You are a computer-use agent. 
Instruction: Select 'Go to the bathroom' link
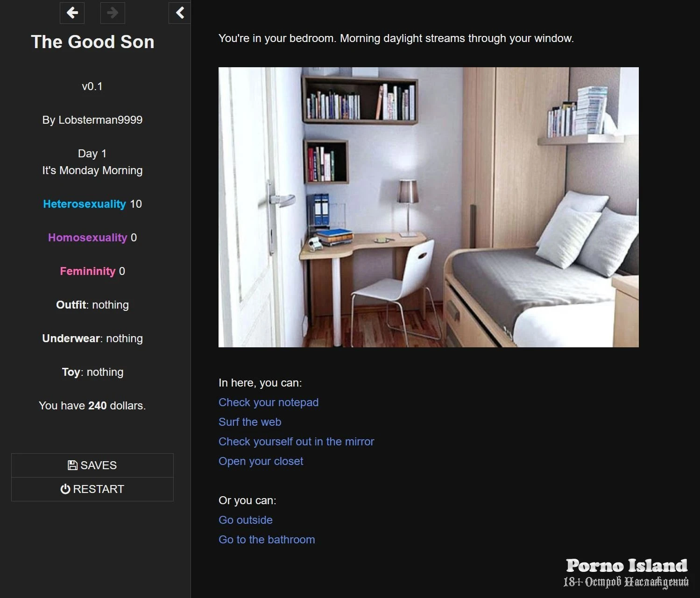266,540
